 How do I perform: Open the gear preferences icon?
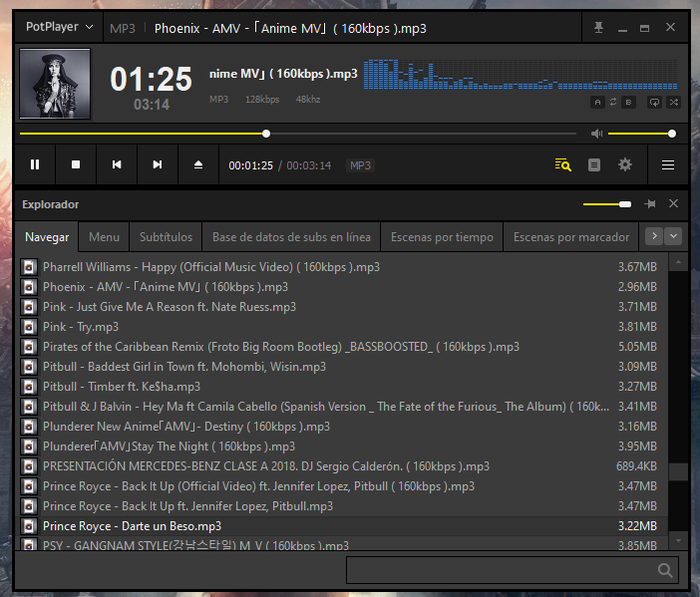point(625,164)
